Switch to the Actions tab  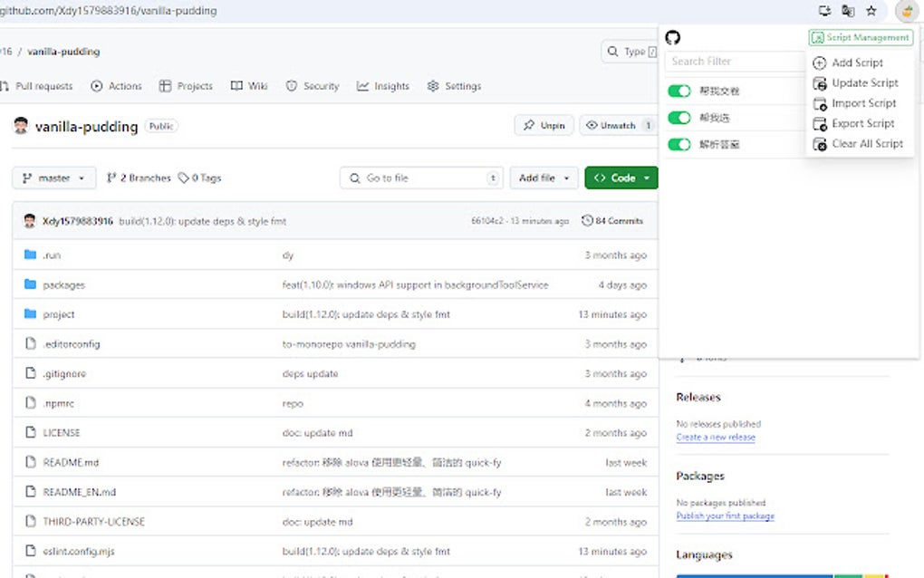click(x=116, y=86)
